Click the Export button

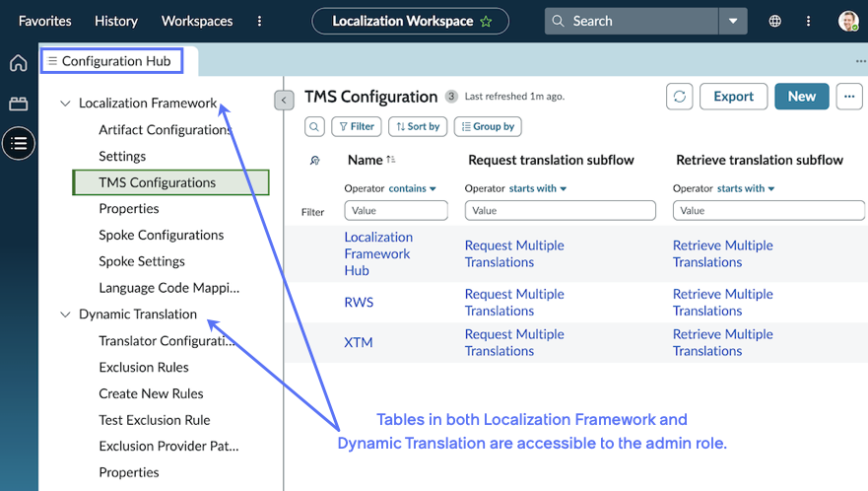(x=733, y=97)
